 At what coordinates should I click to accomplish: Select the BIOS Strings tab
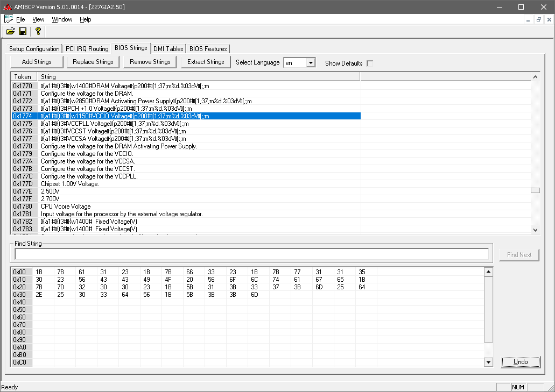click(131, 48)
